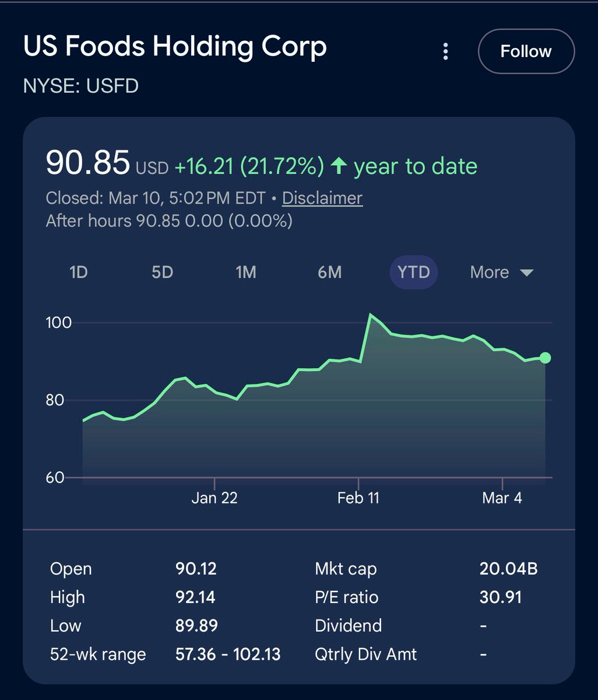Open the three-dot options menu

point(445,51)
